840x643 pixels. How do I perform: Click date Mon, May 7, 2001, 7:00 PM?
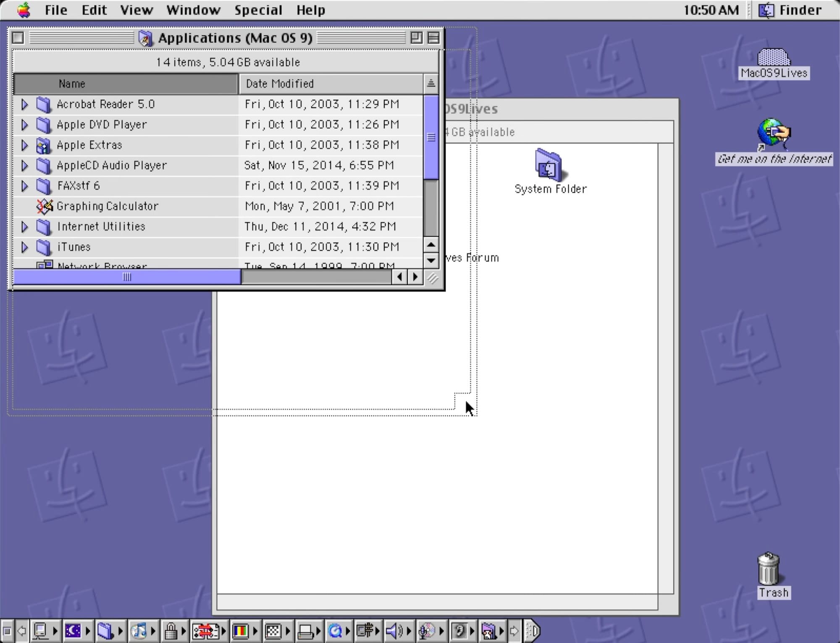click(319, 206)
